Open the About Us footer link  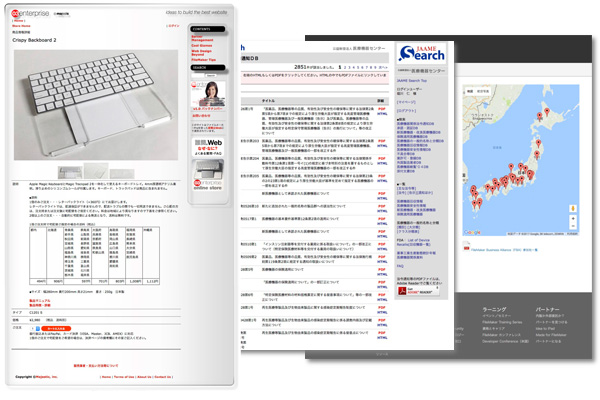[144, 377]
